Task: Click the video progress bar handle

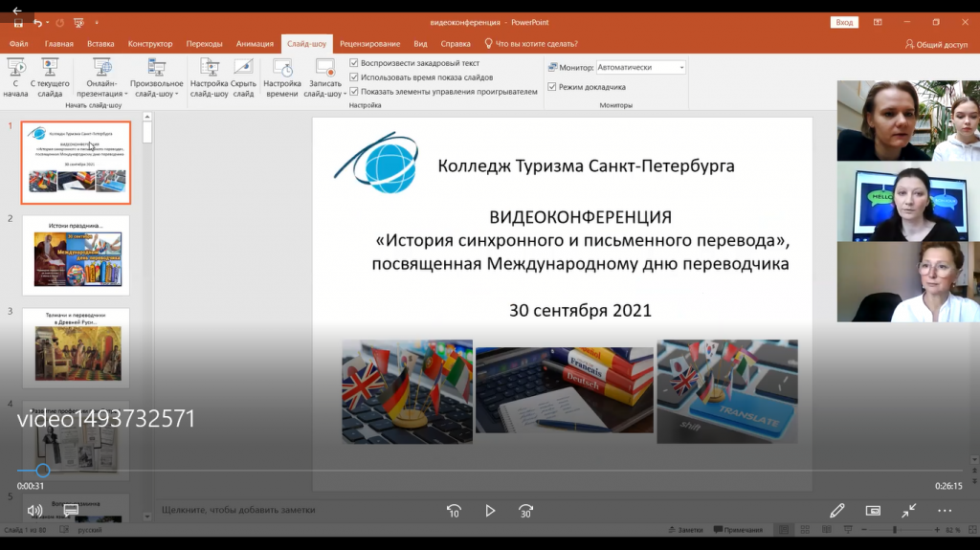Action: [42, 470]
